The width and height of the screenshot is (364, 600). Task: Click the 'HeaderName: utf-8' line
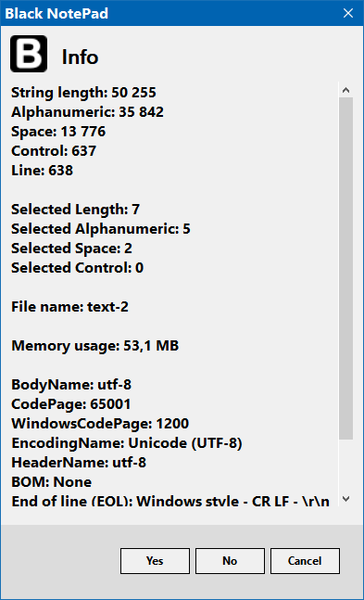tap(79, 463)
